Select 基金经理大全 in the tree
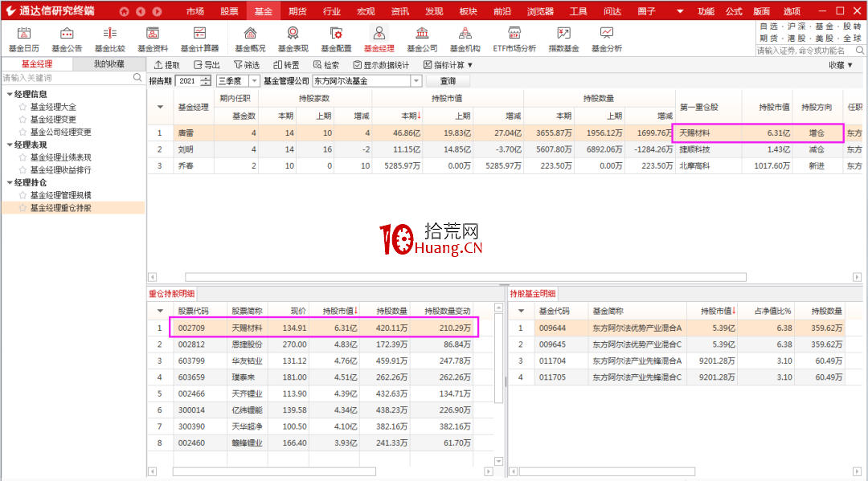Screen dimensions: 868x481 click(53, 107)
